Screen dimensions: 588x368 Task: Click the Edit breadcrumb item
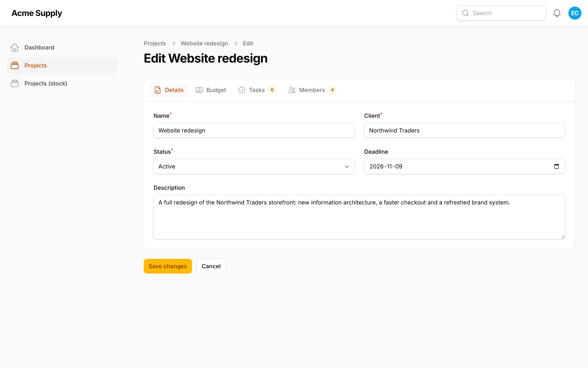248,44
